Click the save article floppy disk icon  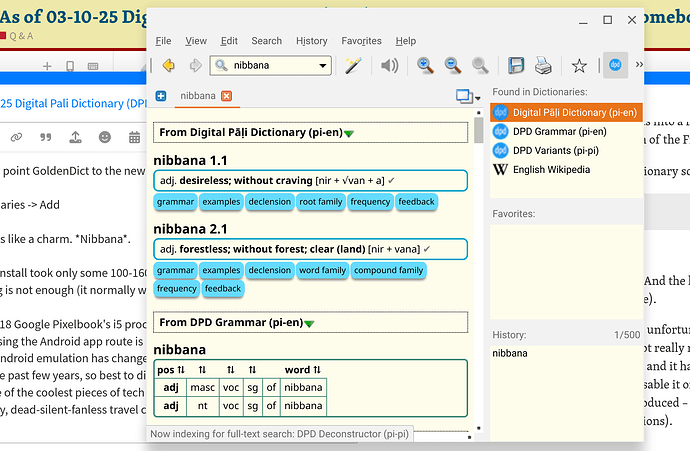(516, 66)
